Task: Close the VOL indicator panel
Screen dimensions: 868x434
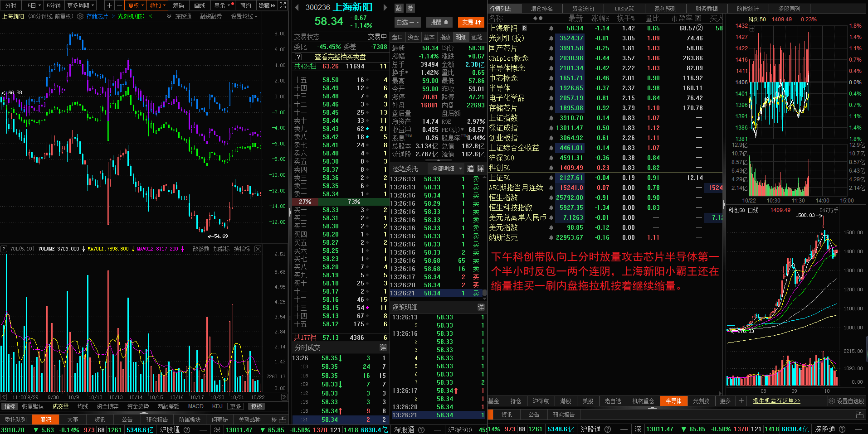Action: (258, 249)
